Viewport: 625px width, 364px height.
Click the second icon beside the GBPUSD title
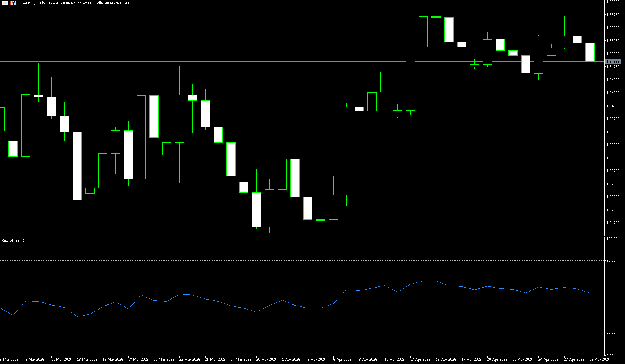(13, 3)
